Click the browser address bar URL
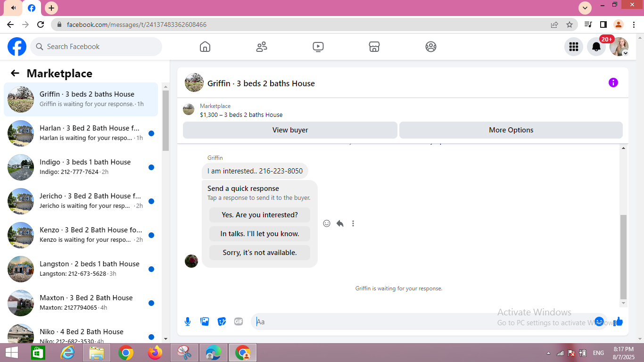The height and width of the screenshot is (362, 644). pyautogui.click(x=137, y=25)
